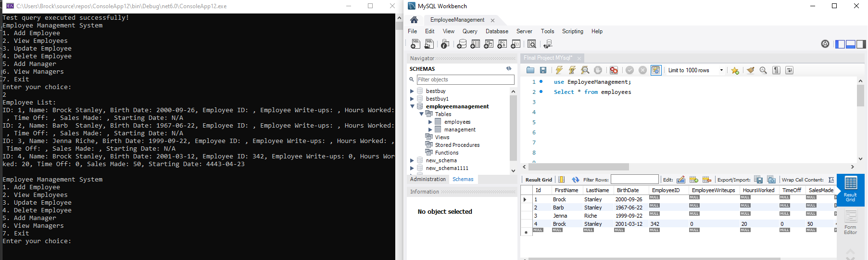Create a new schema using toolbar icon

pyautogui.click(x=462, y=44)
